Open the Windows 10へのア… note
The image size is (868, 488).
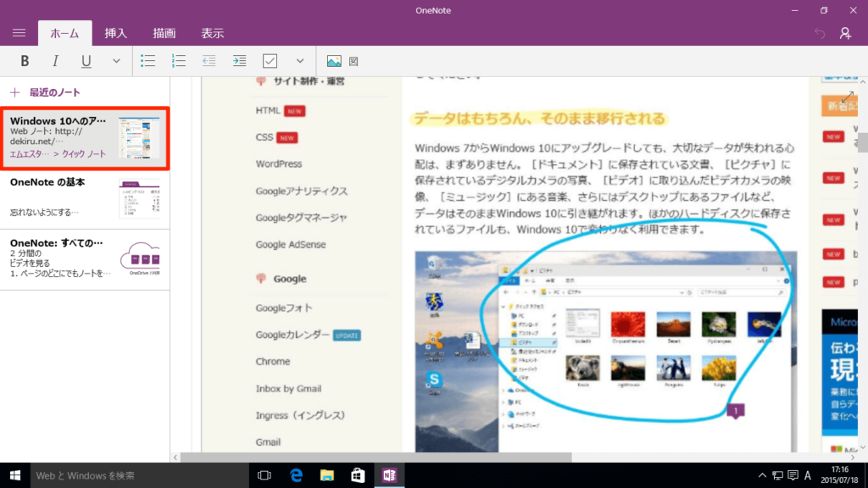click(85, 138)
